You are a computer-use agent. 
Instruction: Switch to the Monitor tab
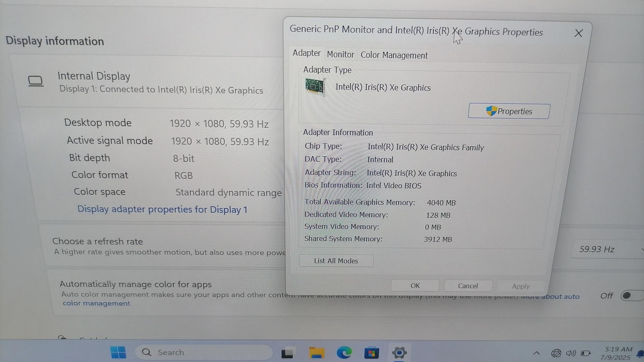[340, 54]
